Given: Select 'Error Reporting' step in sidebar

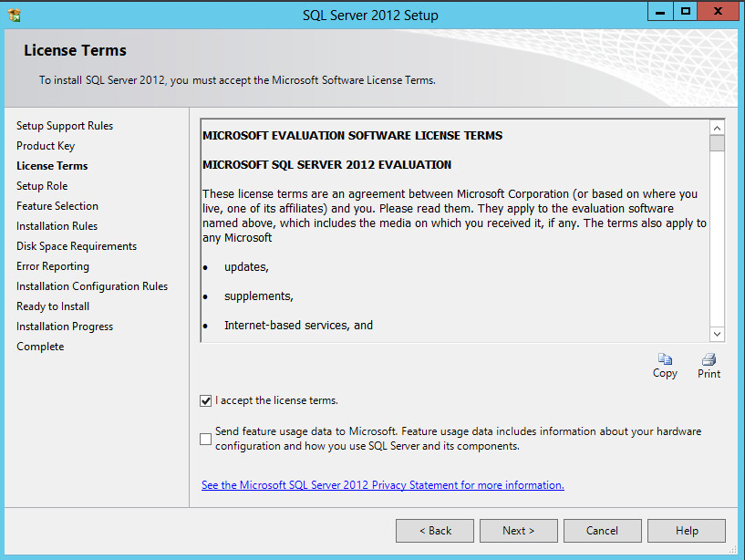Looking at the screenshot, I should 53,266.
